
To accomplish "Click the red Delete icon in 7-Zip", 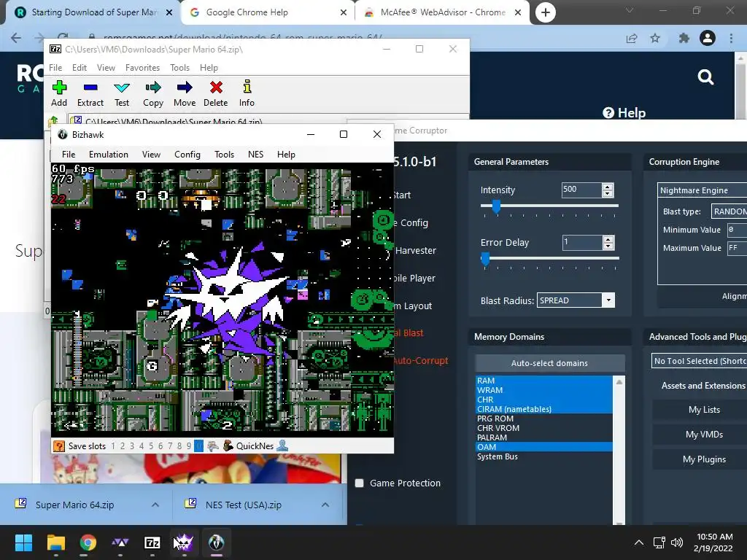I will pyautogui.click(x=216, y=87).
